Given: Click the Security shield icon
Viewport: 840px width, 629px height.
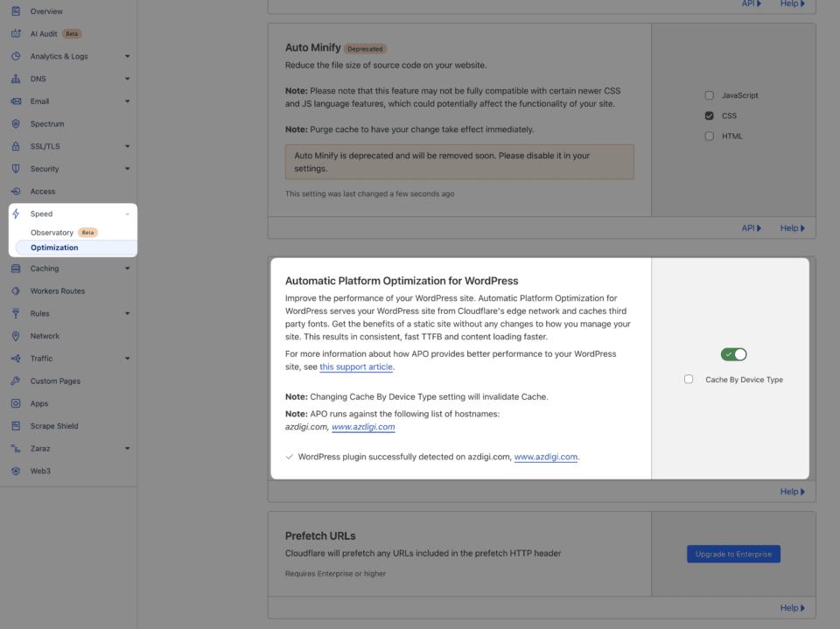Looking at the screenshot, I should click(16, 169).
